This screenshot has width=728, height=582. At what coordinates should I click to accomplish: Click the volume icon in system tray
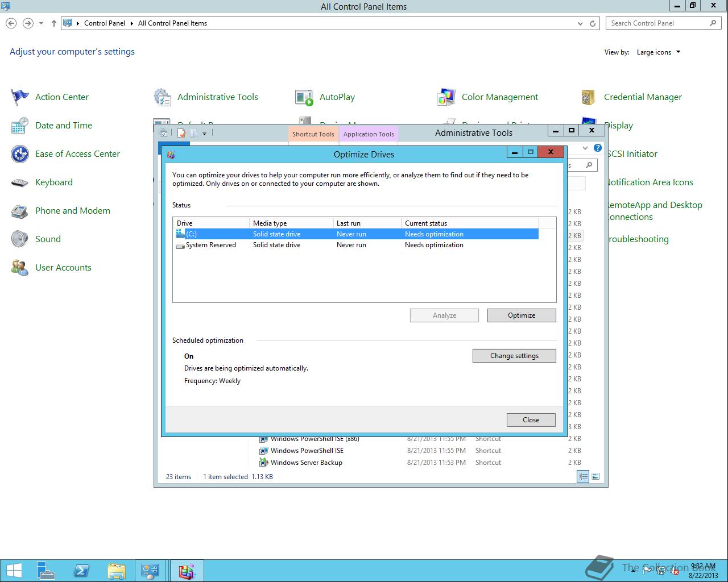674,570
